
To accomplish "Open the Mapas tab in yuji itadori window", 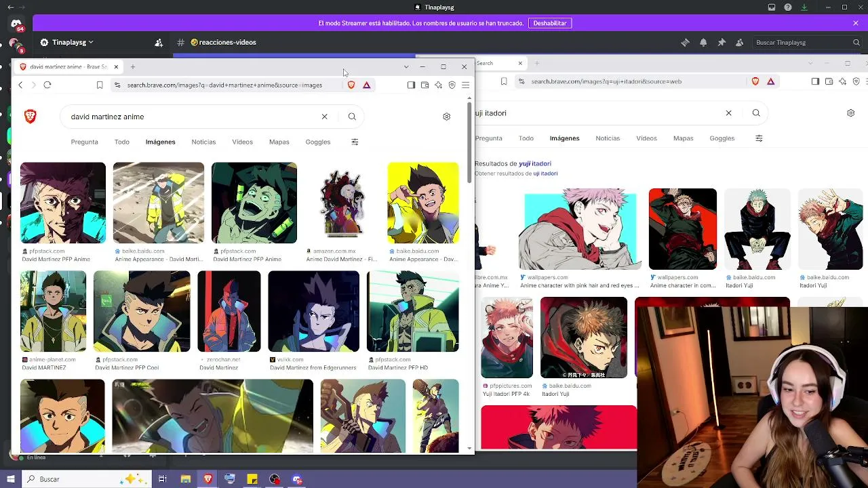I will (683, 138).
